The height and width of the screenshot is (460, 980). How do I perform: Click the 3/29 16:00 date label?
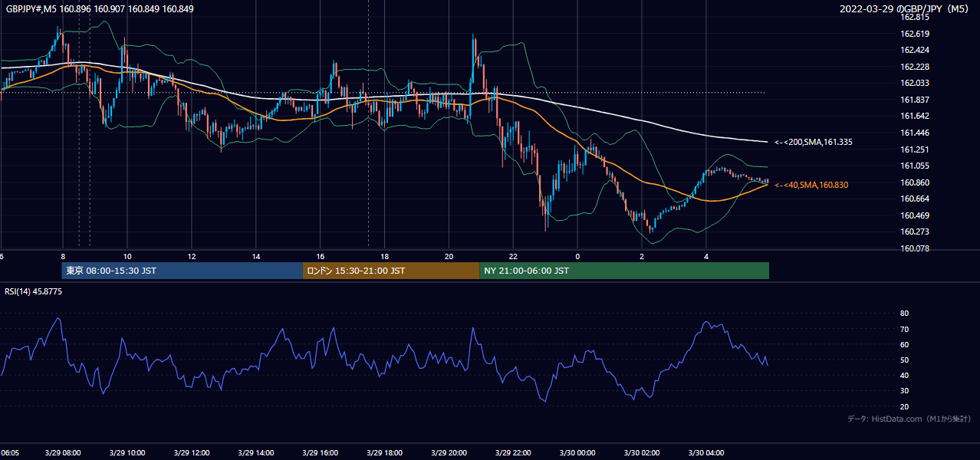320,452
